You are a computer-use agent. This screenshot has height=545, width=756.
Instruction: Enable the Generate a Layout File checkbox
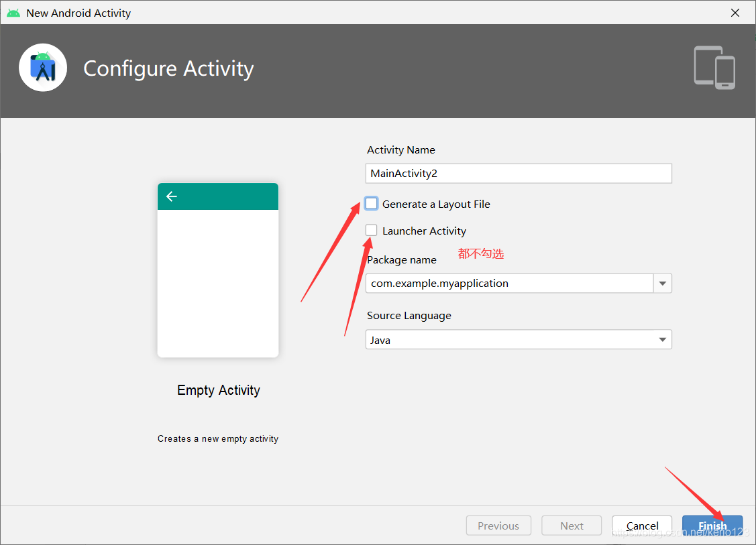pos(371,203)
